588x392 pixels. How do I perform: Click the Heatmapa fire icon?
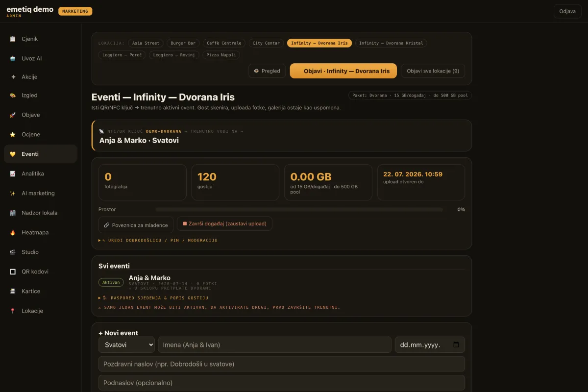click(13, 233)
